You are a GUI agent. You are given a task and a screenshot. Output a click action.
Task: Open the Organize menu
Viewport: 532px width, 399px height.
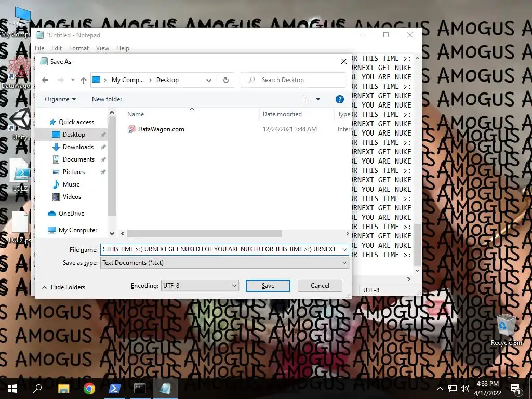point(60,99)
